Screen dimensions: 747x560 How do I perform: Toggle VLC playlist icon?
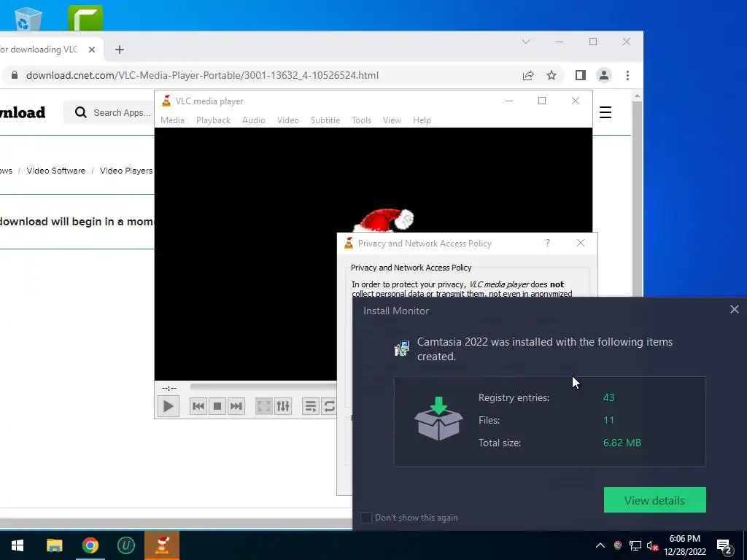click(x=311, y=406)
